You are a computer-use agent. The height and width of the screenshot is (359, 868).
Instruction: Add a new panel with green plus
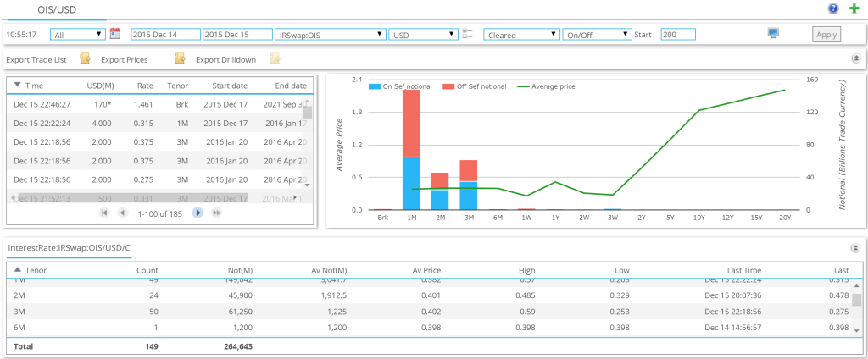(854, 8)
